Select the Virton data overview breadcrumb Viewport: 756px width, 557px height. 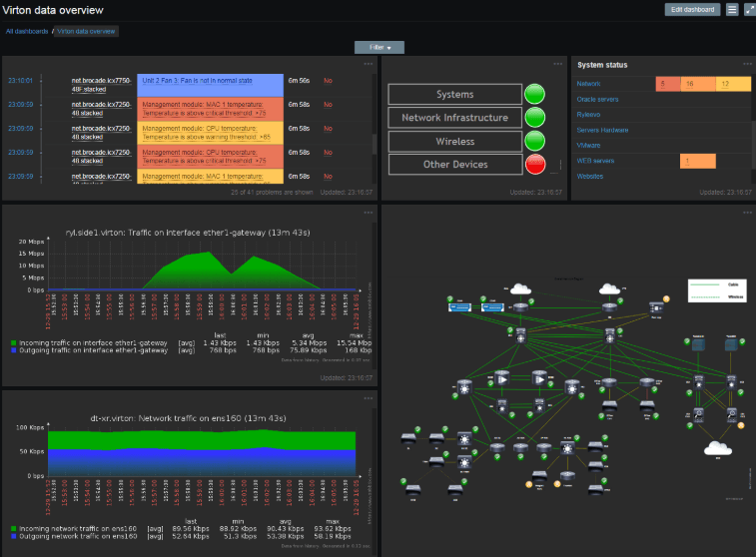[87, 31]
